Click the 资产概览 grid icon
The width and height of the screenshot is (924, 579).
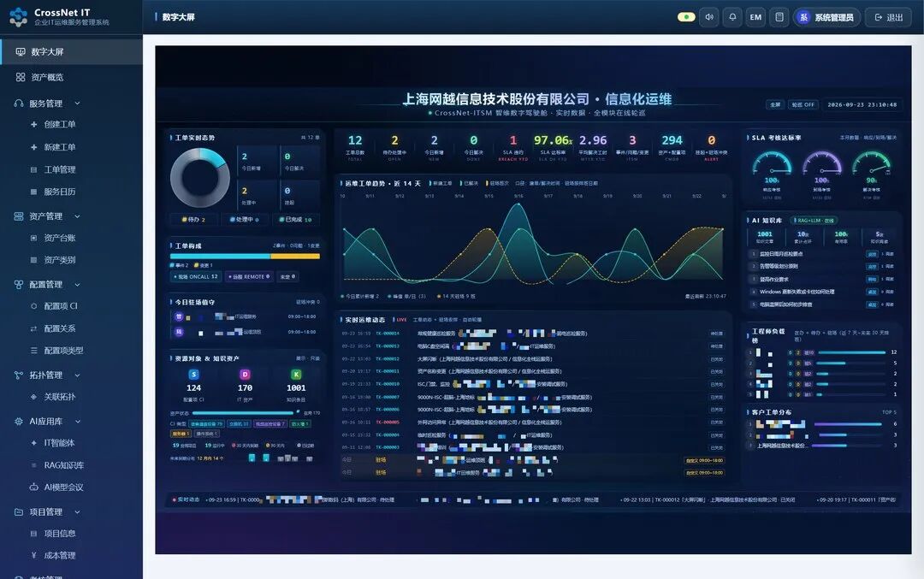click(21, 77)
